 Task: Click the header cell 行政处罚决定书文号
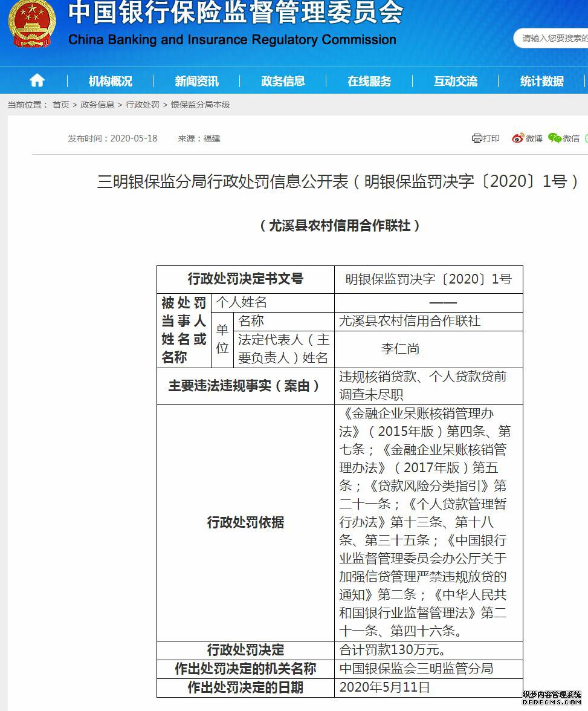pos(245,279)
